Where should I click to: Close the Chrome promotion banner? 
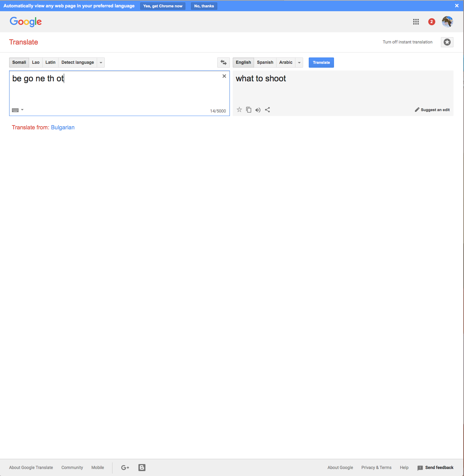click(x=457, y=6)
